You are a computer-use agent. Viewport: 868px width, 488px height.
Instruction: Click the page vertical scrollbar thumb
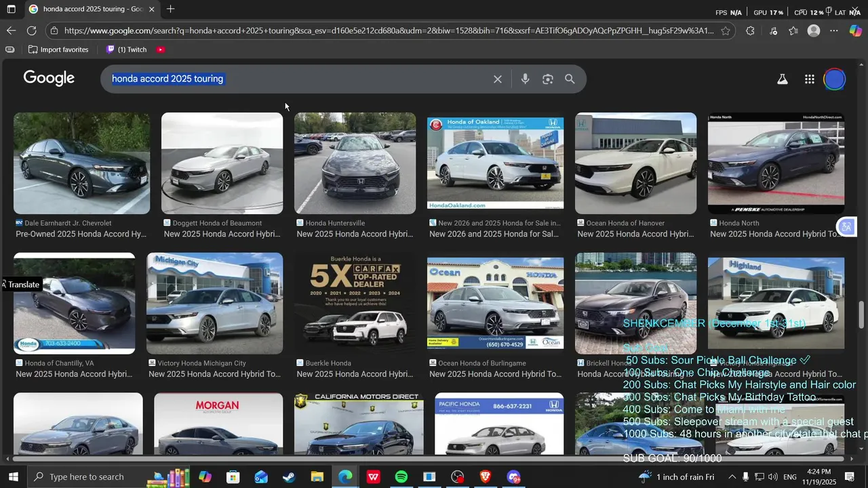coord(862,314)
